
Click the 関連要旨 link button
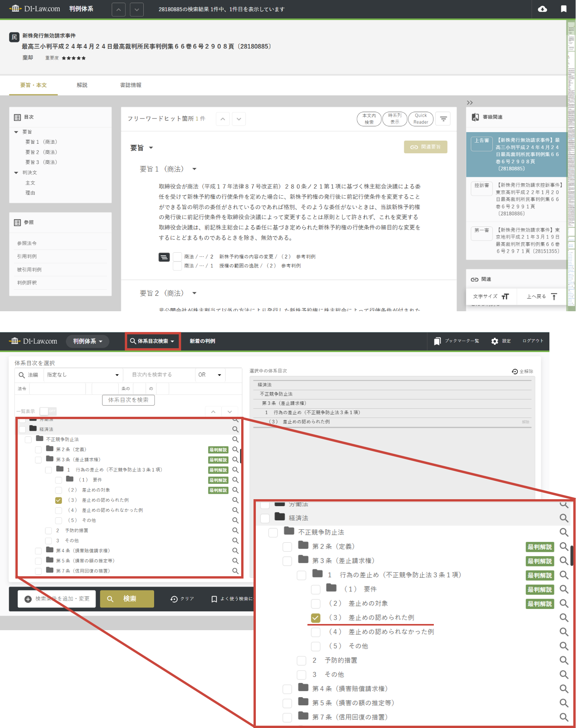pyautogui.click(x=426, y=147)
